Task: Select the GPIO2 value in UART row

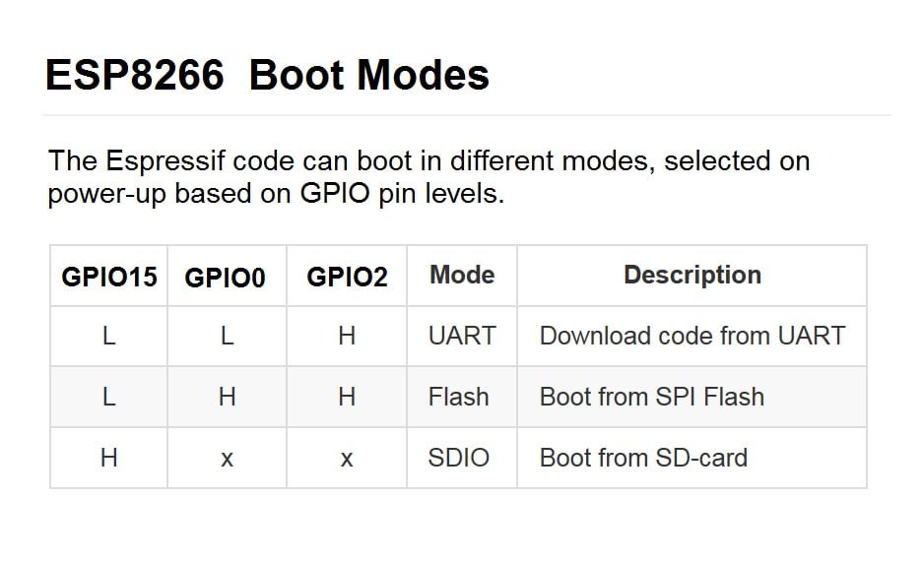Action: point(347,336)
